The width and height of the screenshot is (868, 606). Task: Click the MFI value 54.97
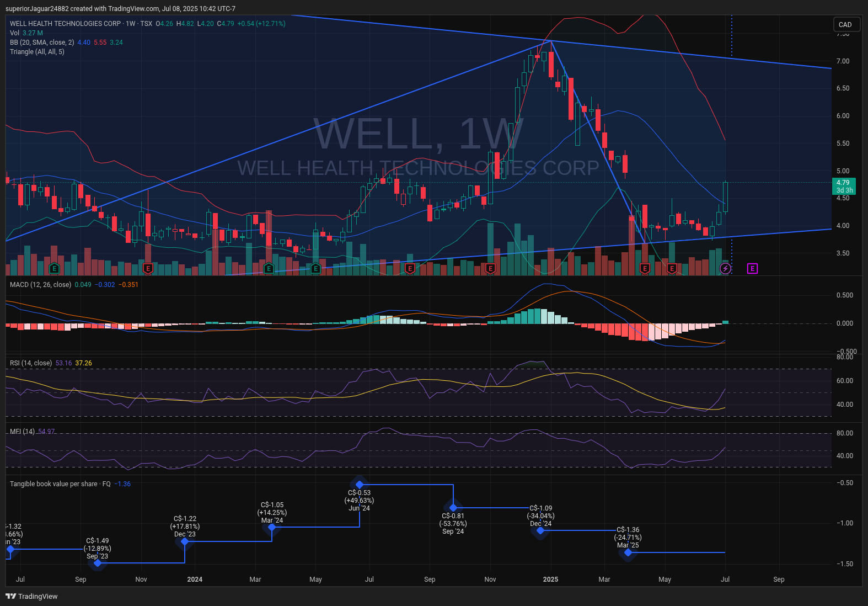coord(46,432)
